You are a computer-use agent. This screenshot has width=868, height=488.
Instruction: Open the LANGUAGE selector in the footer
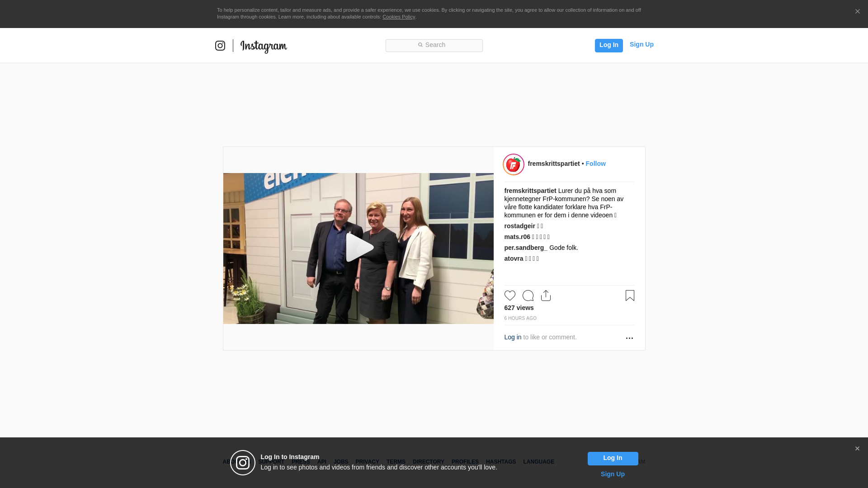(538, 462)
